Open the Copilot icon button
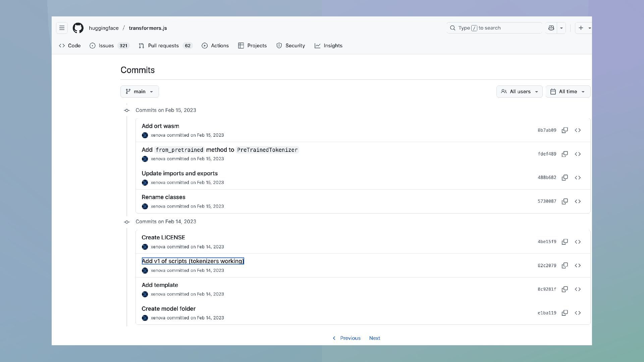644x362 pixels. (x=551, y=28)
